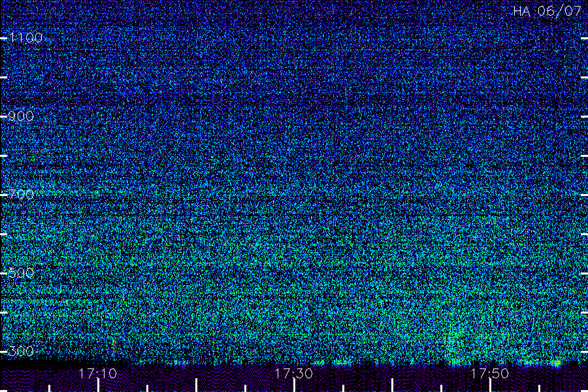Click the 17:10 time axis label

click(98, 374)
